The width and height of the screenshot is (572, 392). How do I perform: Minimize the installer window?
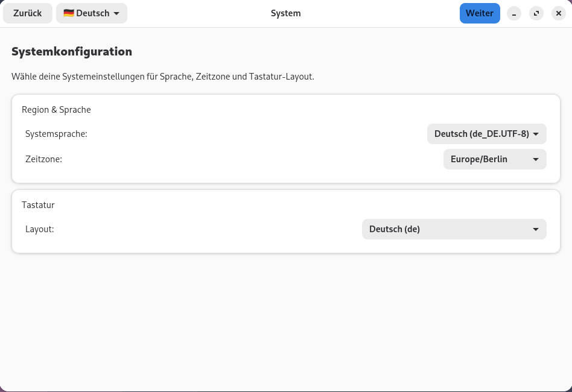point(514,13)
